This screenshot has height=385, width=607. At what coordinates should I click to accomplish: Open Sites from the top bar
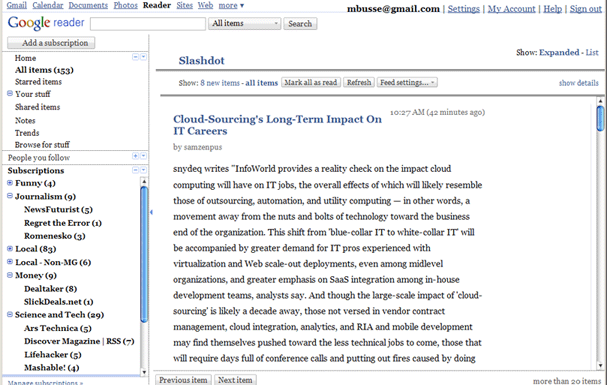point(184,5)
